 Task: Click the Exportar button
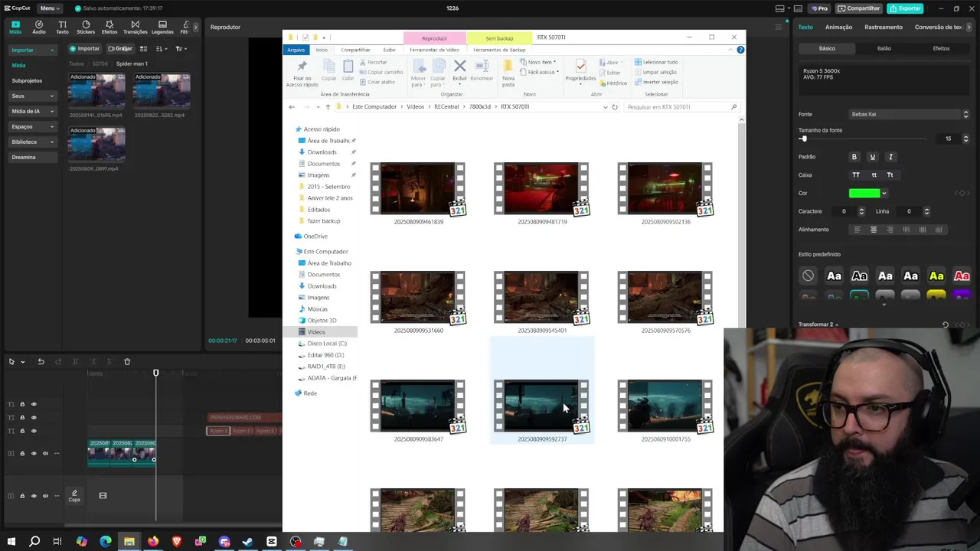point(905,8)
